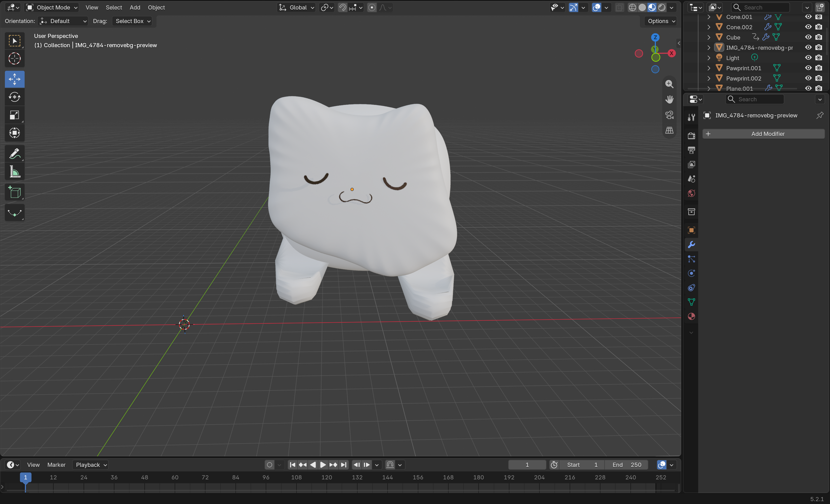This screenshot has height=504, width=830.
Task: Click the viewport zoom magnifier icon
Action: (x=669, y=84)
